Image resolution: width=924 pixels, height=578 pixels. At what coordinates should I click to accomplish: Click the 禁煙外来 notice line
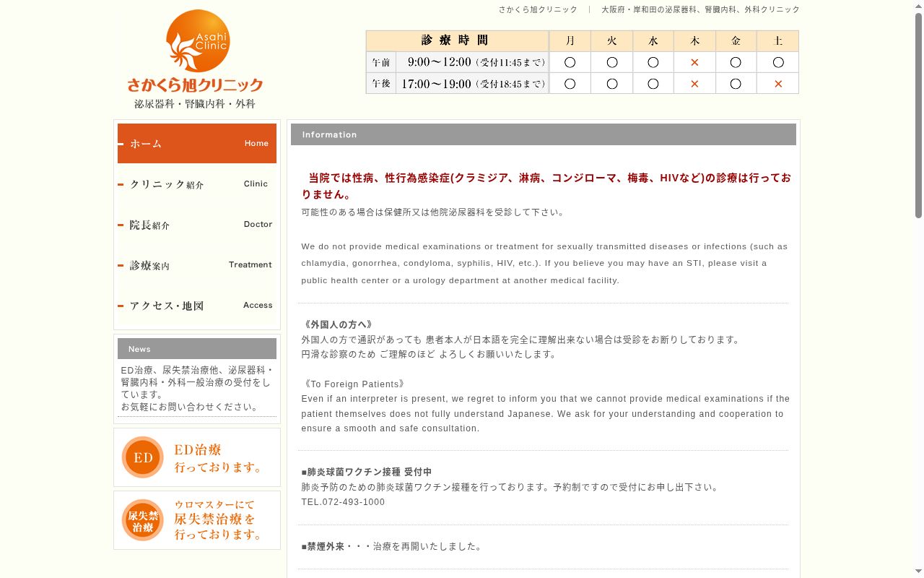click(391, 546)
